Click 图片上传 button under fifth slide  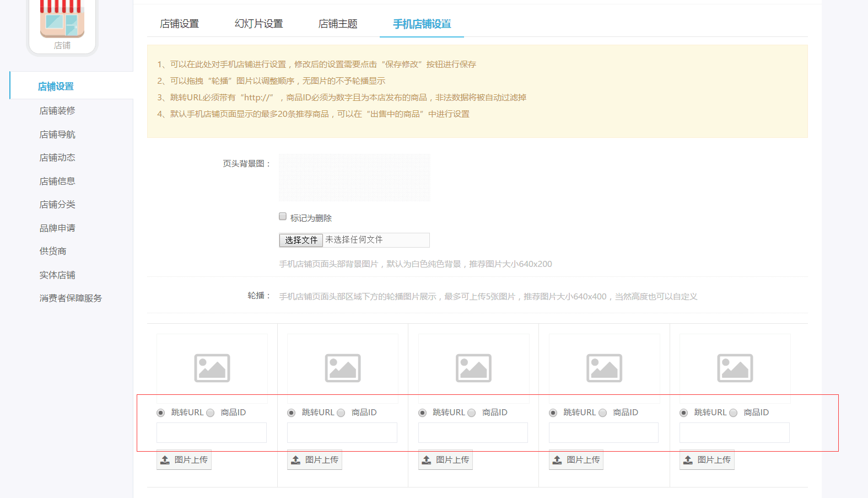tap(707, 459)
